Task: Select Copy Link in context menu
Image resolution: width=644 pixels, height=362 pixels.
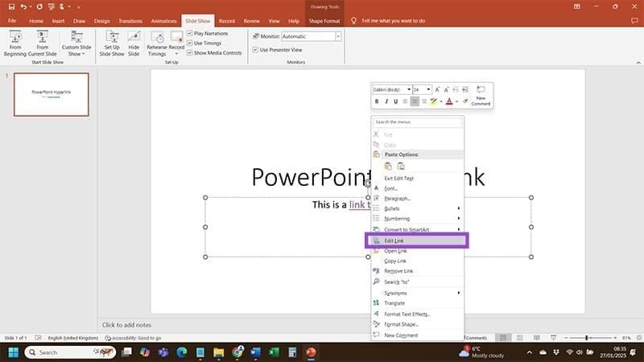Action: [x=417, y=261]
